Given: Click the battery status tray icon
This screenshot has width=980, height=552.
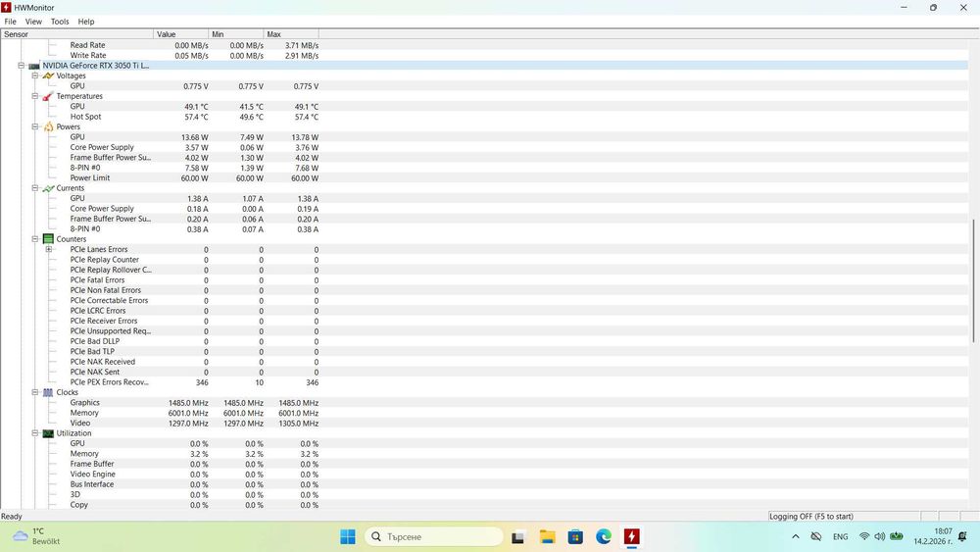Looking at the screenshot, I should [897, 536].
